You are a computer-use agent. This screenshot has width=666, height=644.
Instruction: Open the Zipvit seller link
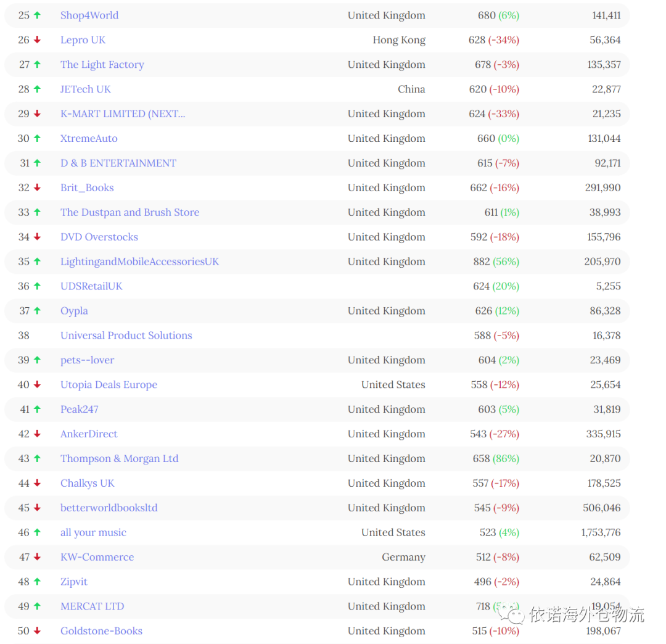click(x=74, y=582)
